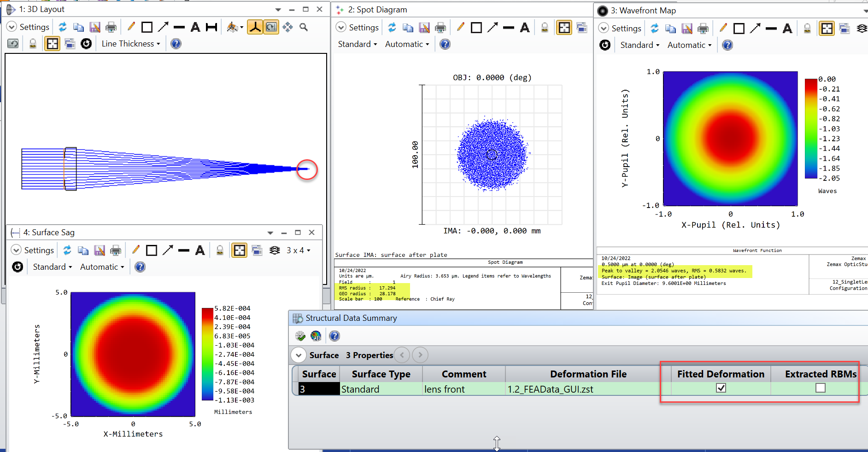Viewport: 868px width, 452px height.
Task: Save the 3D Layout image
Action: 95,27
